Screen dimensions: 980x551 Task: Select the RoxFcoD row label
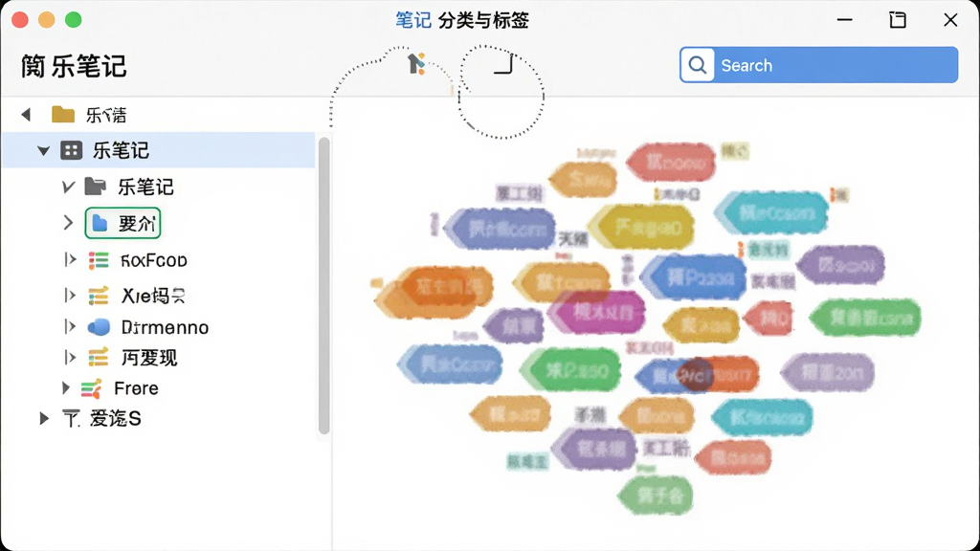click(154, 260)
